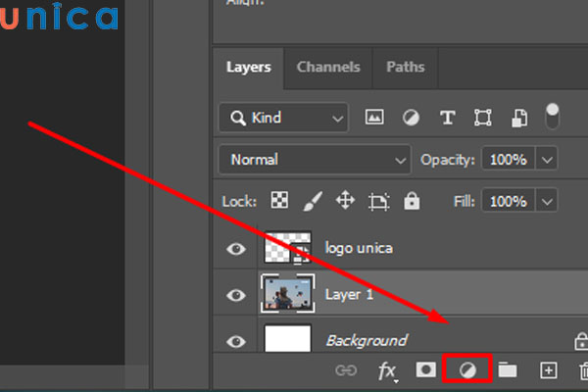
Task: Open the Normal blend mode dropdown
Action: 315,160
